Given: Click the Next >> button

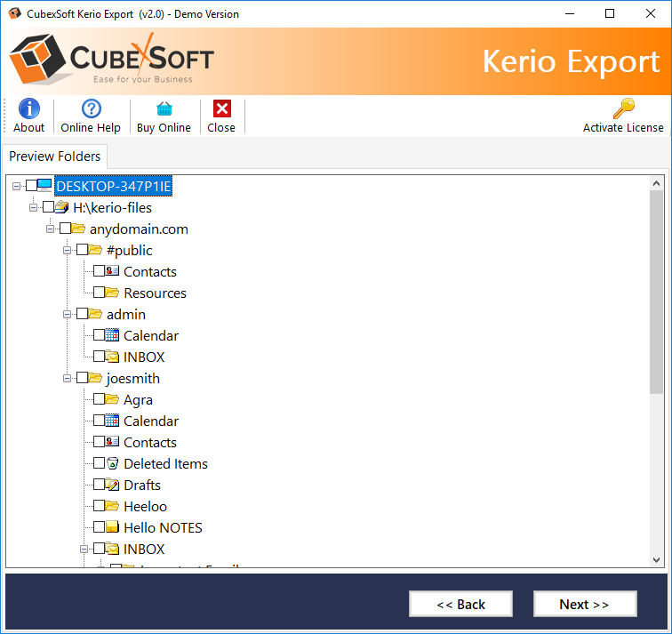Looking at the screenshot, I should click(585, 604).
